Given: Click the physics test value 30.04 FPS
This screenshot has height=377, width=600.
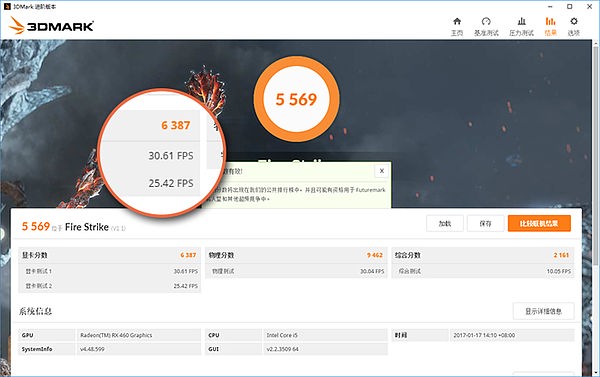Looking at the screenshot, I should click(x=372, y=271).
